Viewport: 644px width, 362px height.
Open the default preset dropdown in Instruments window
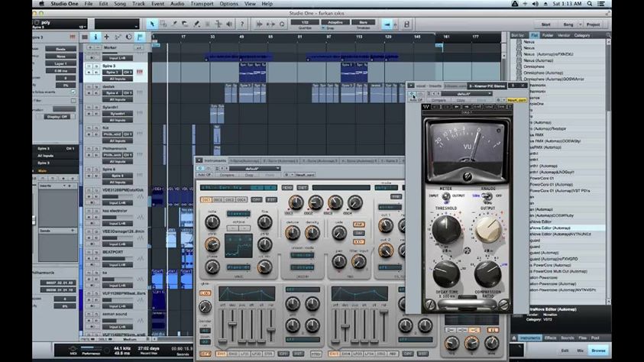pos(254,168)
